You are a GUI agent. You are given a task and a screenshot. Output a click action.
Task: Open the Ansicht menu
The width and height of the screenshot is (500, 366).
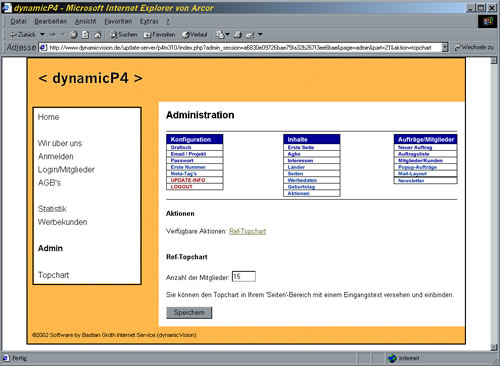coord(85,21)
